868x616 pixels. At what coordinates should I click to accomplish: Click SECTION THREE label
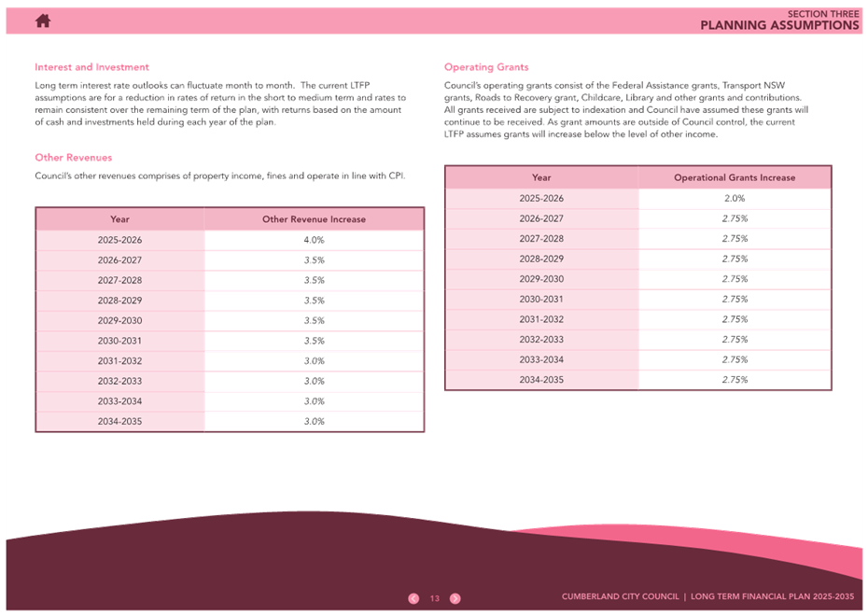(x=823, y=14)
